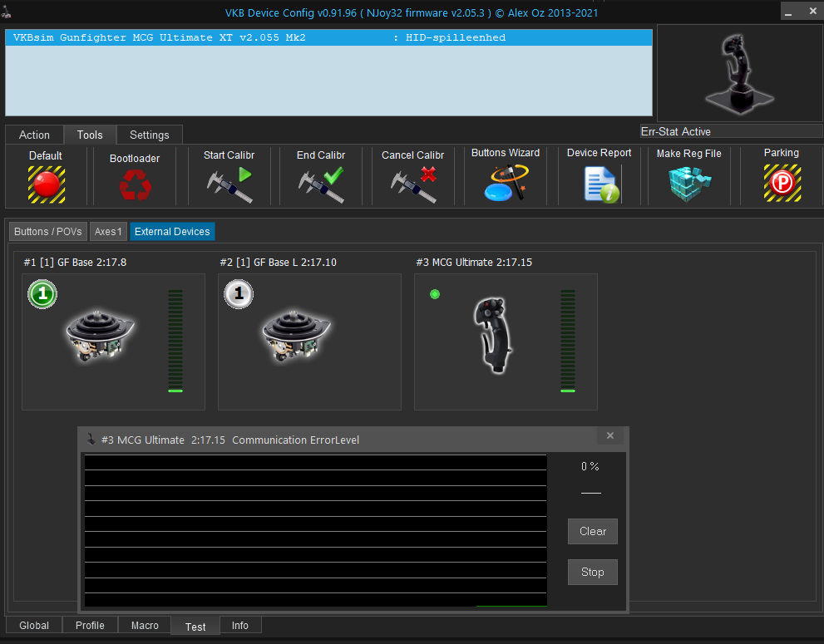Open the Device Report document icon

601,184
